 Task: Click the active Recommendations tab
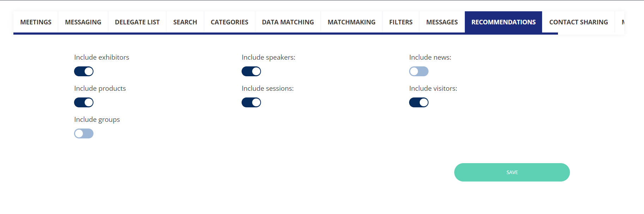(x=503, y=22)
